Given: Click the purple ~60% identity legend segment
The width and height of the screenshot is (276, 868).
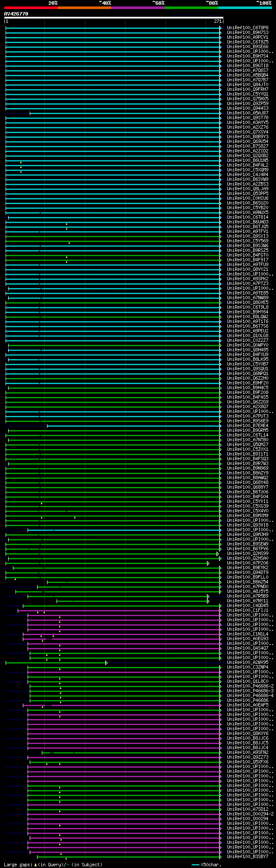Looking at the screenshot, I should (138, 8).
